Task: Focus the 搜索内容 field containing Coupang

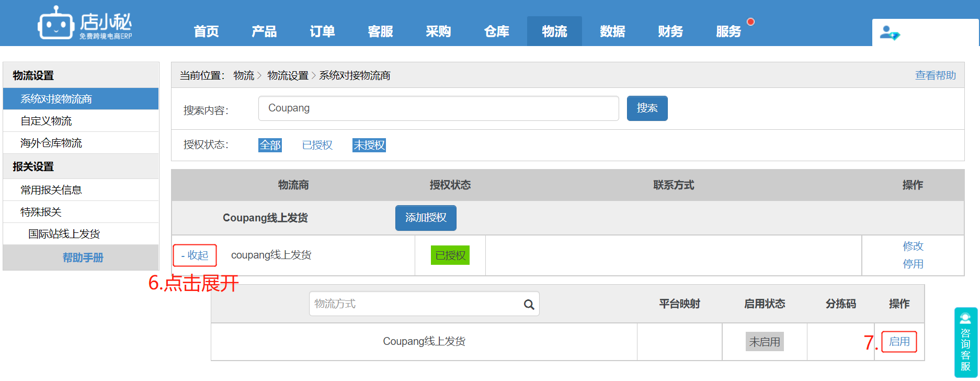Action: [438, 108]
